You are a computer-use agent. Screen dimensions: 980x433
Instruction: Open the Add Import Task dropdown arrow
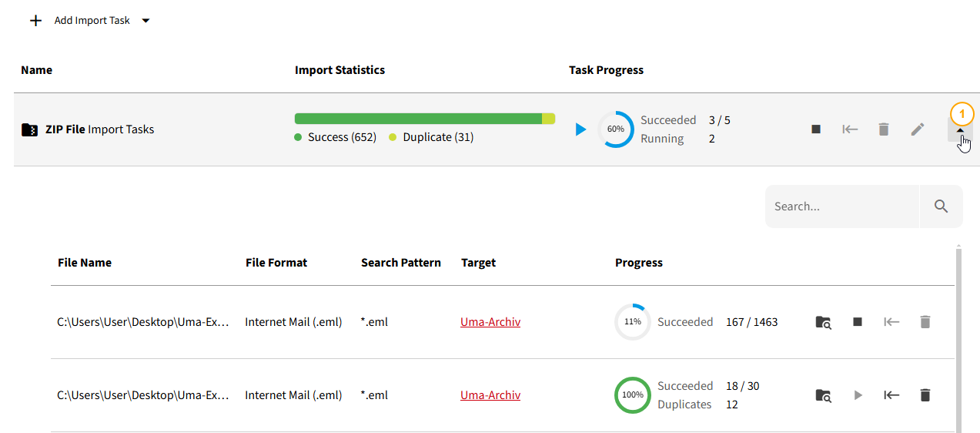coord(145,21)
